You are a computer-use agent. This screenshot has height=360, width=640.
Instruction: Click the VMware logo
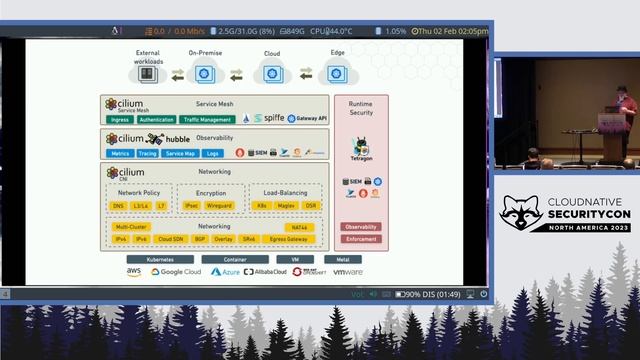pyautogui.click(x=348, y=272)
